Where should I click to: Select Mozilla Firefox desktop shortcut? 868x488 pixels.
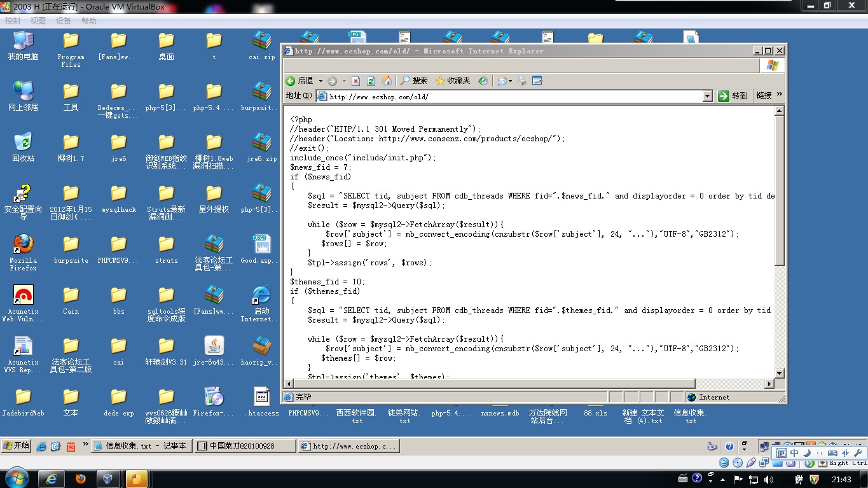click(24, 253)
